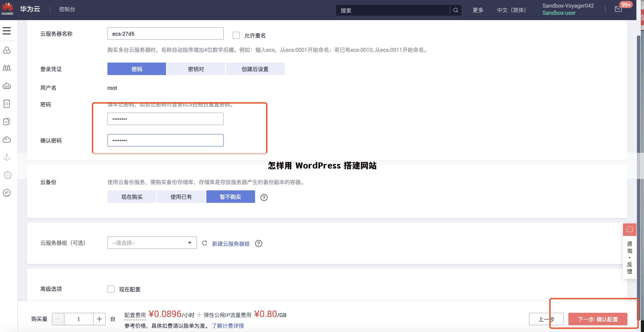Image resolution: width=644 pixels, height=332 pixels.
Task: Select the monitoring waveform icon in the sidebar
Action: tap(7, 68)
